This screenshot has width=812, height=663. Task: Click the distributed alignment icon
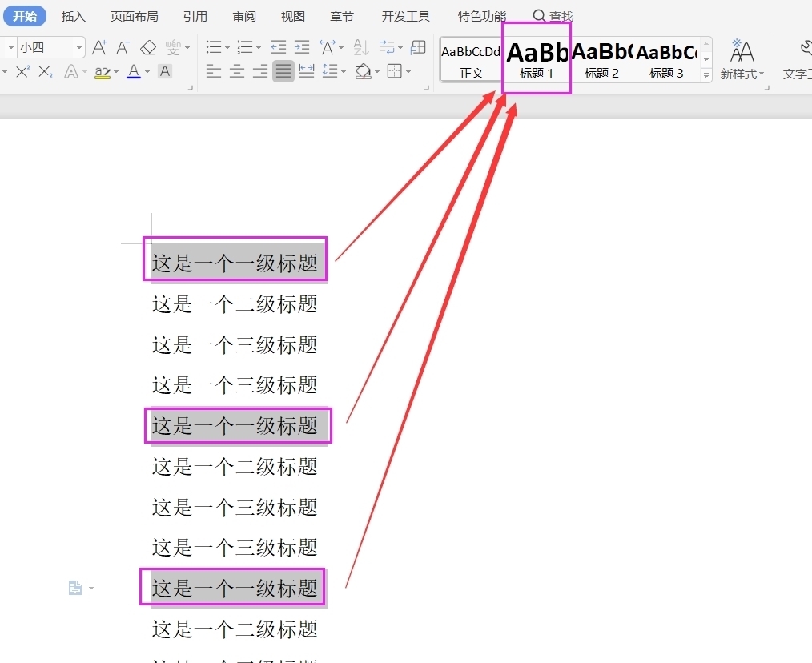click(x=306, y=72)
